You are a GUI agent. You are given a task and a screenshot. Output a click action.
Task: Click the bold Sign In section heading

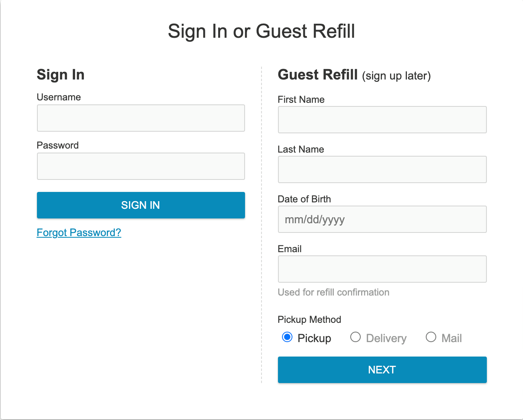(x=61, y=75)
